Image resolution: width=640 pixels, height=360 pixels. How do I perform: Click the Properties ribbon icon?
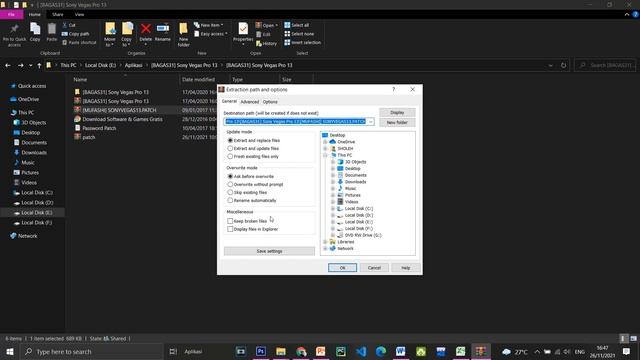pos(243,29)
